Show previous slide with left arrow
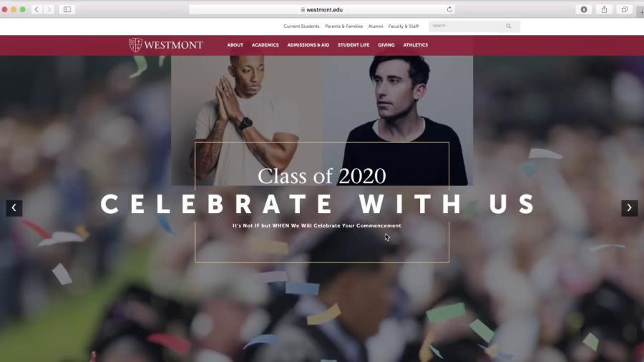 pyautogui.click(x=14, y=207)
